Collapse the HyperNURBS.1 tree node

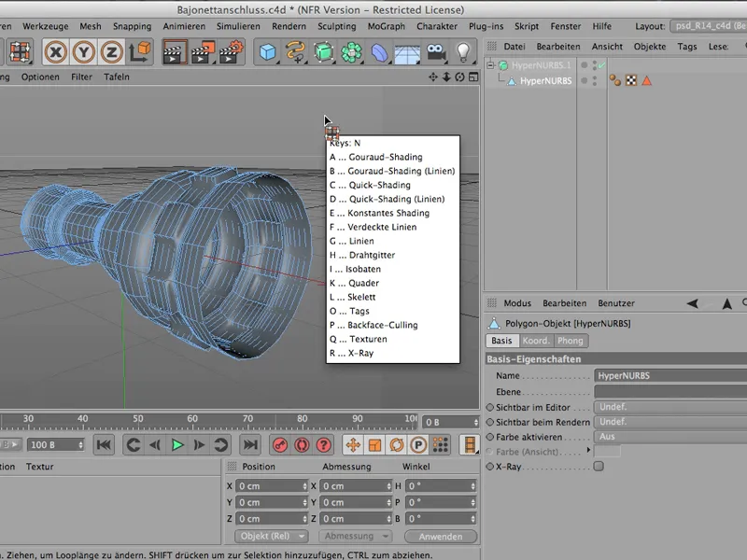tap(490, 65)
